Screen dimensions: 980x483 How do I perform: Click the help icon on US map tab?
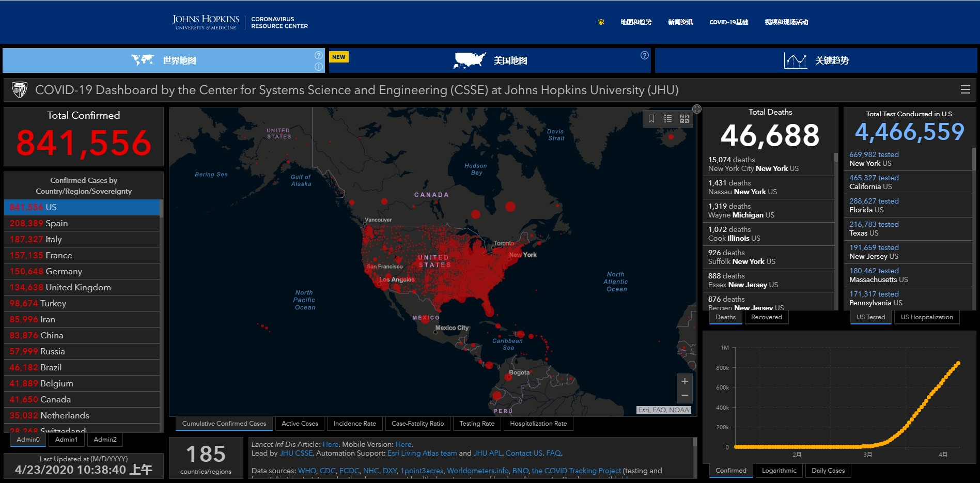pos(645,55)
